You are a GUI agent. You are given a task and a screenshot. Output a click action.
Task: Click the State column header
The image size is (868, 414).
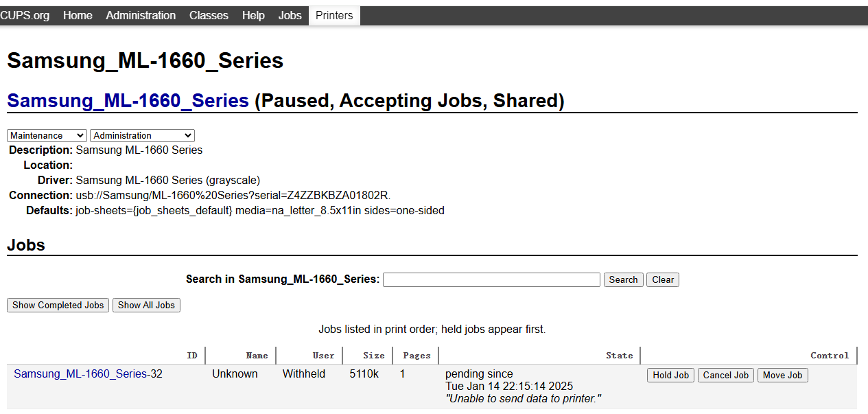[x=619, y=356]
